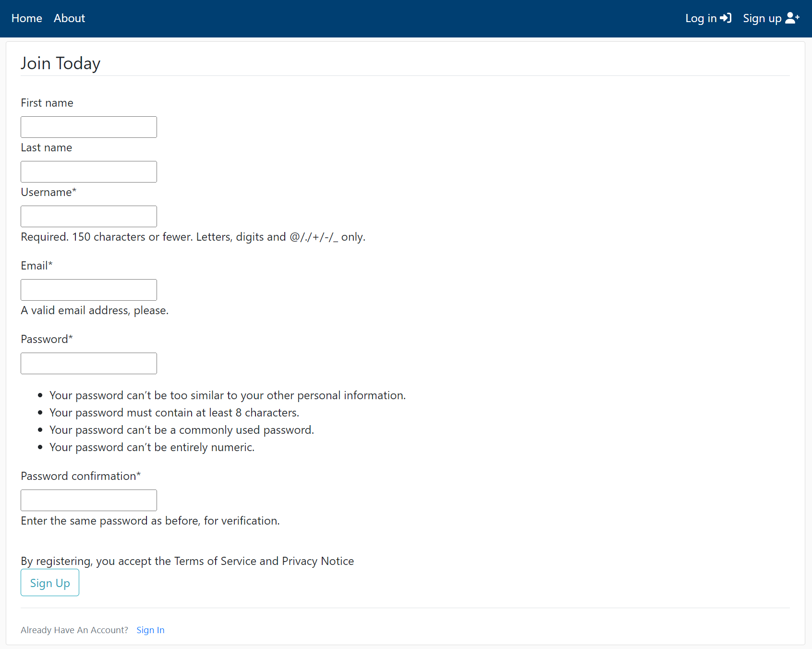Click into the Last name text box

[89, 172]
